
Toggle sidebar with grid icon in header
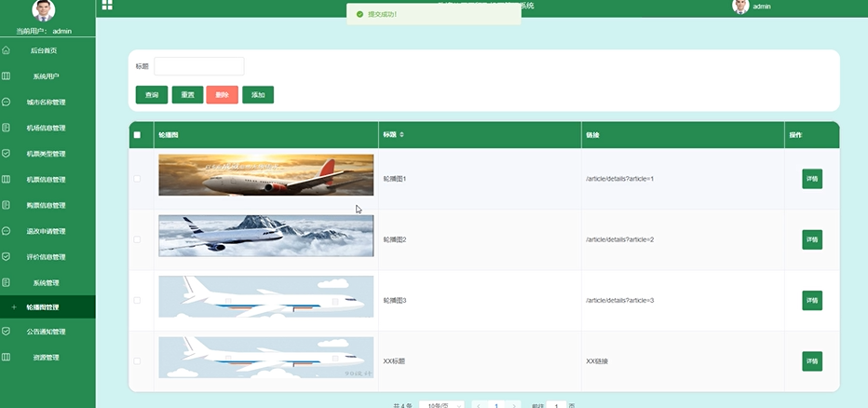click(107, 5)
